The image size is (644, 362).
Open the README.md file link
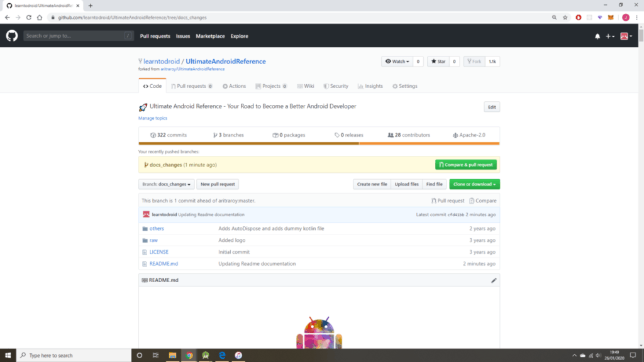pyautogui.click(x=164, y=263)
